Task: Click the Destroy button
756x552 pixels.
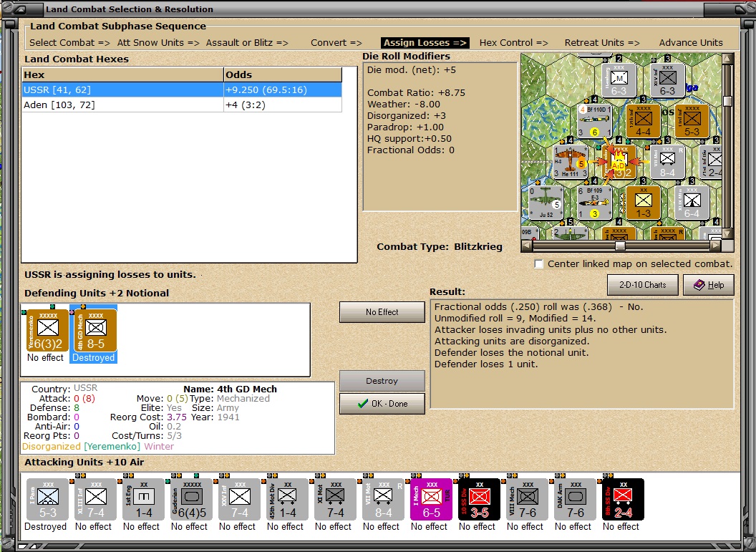Action: click(382, 381)
